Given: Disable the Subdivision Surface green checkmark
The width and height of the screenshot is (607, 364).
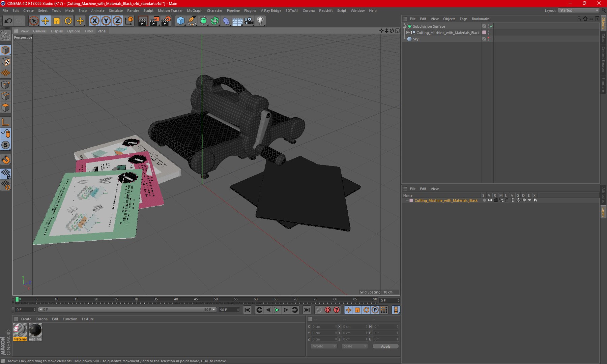Looking at the screenshot, I should (x=491, y=26).
